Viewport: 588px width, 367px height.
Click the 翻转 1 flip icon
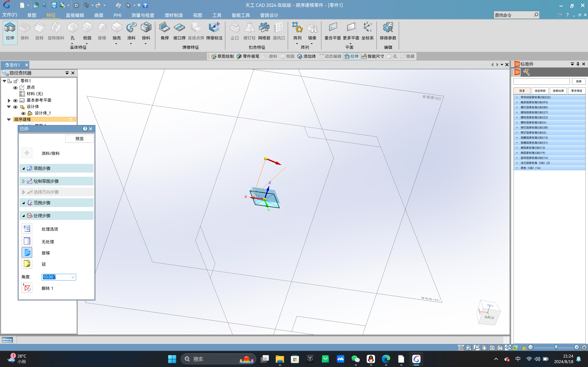point(27,288)
